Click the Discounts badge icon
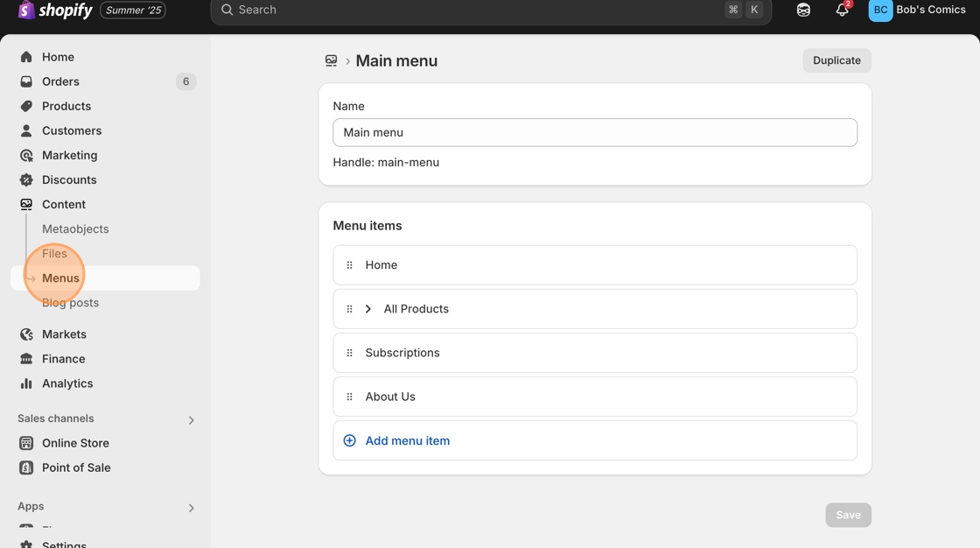 pyautogui.click(x=26, y=179)
